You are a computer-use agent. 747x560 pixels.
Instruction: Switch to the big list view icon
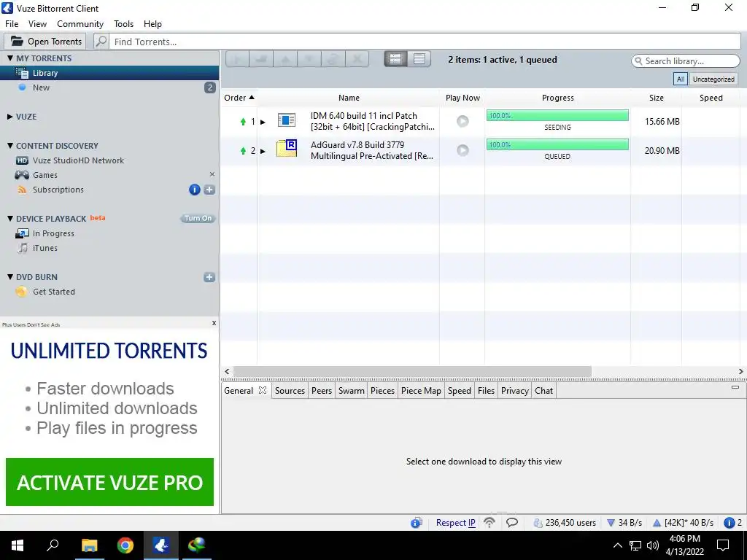[395, 59]
